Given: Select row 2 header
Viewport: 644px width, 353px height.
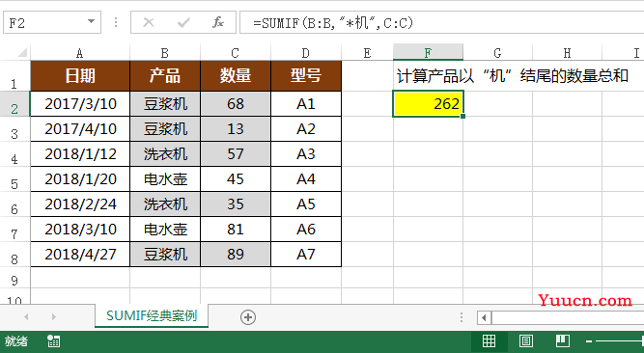Looking at the screenshot, I should (x=14, y=104).
